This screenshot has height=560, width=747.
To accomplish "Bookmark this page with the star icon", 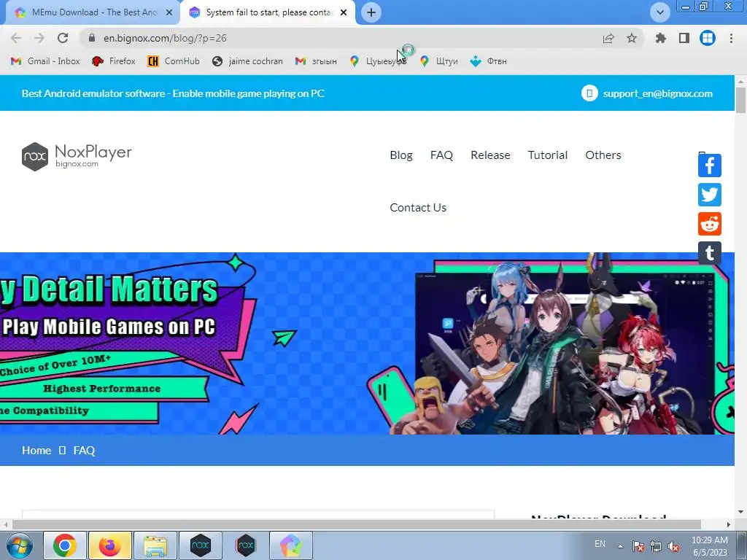I will click(632, 38).
